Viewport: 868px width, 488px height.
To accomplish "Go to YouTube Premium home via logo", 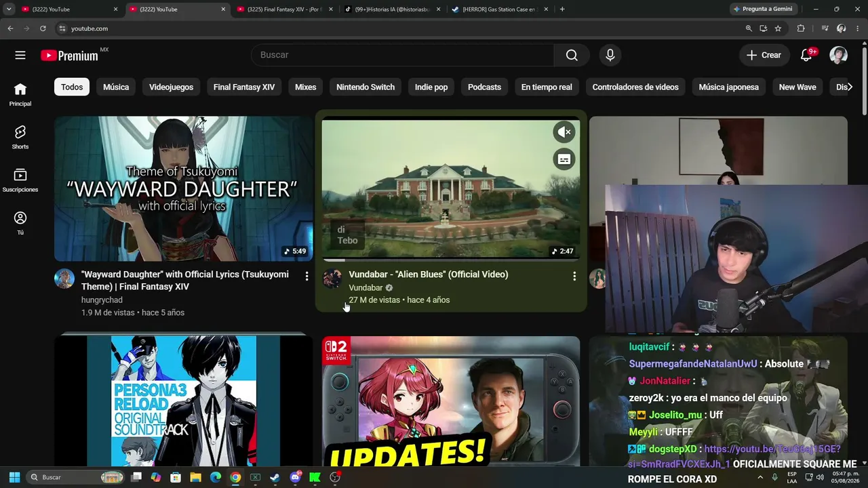I will coord(69,56).
